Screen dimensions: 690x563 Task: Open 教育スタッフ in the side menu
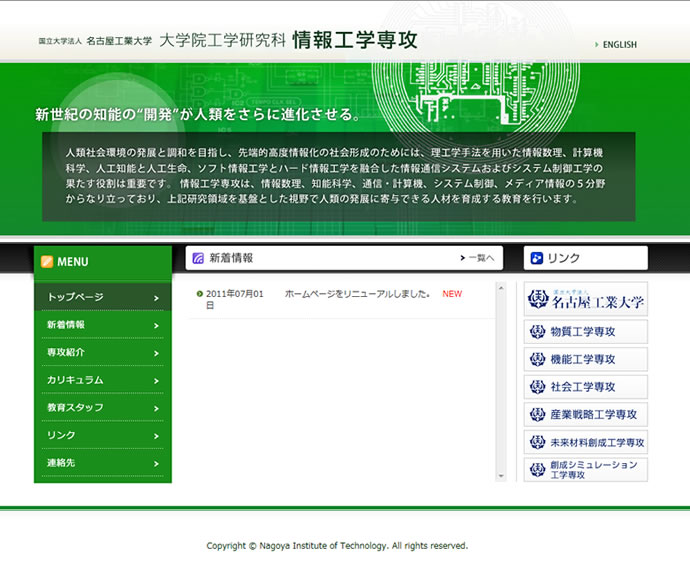coord(103,408)
